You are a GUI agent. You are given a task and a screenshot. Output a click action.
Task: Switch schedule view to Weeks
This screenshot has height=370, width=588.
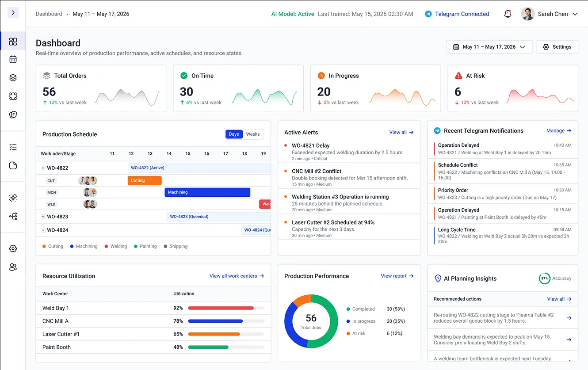[253, 134]
